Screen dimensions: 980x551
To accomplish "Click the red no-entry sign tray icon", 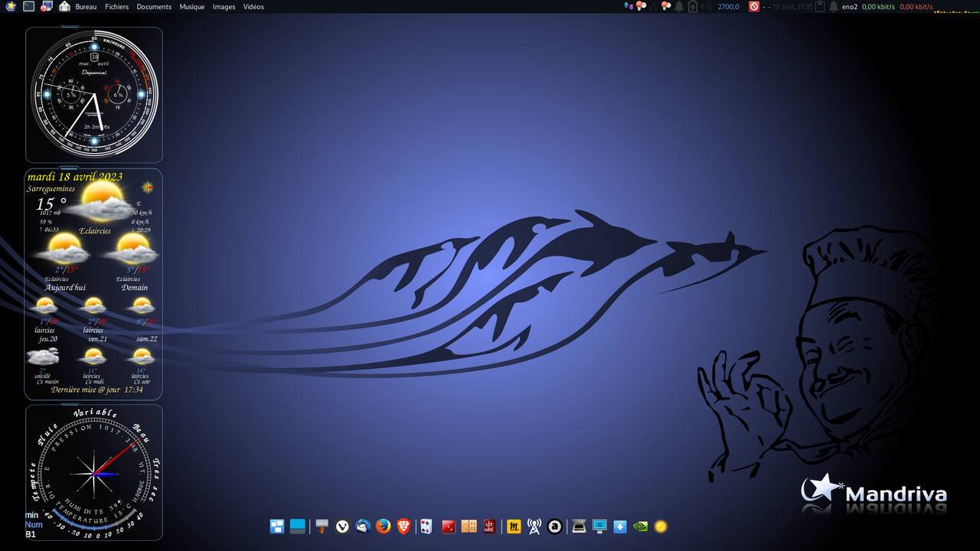I will coord(754,6).
